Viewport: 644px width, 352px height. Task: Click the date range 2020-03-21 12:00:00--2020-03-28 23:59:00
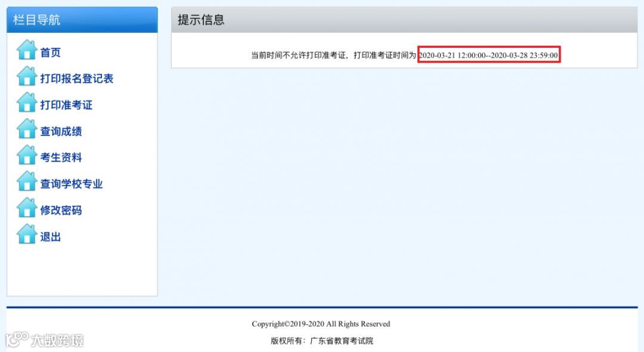click(488, 55)
